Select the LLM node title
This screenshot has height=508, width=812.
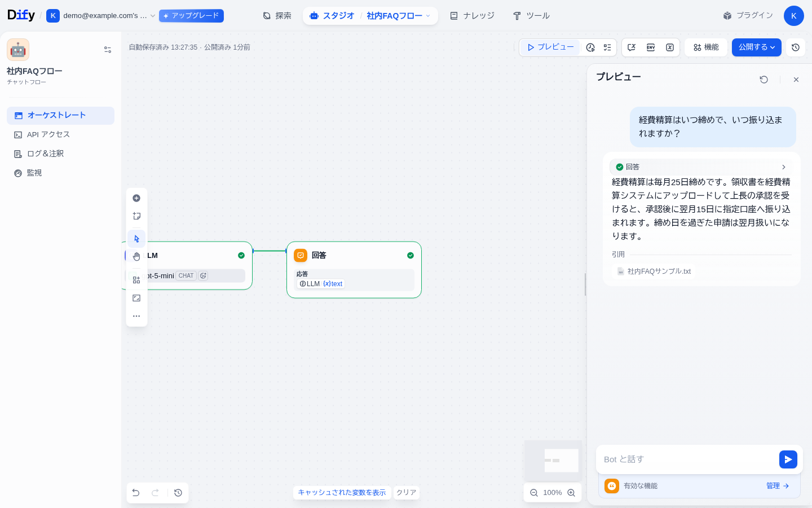pyautogui.click(x=152, y=256)
